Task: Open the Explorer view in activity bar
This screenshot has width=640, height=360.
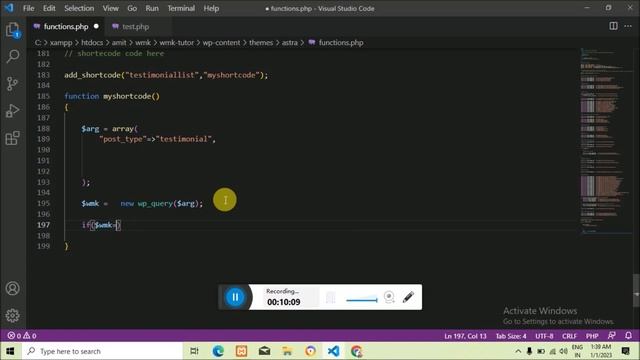Action: point(13,30)
